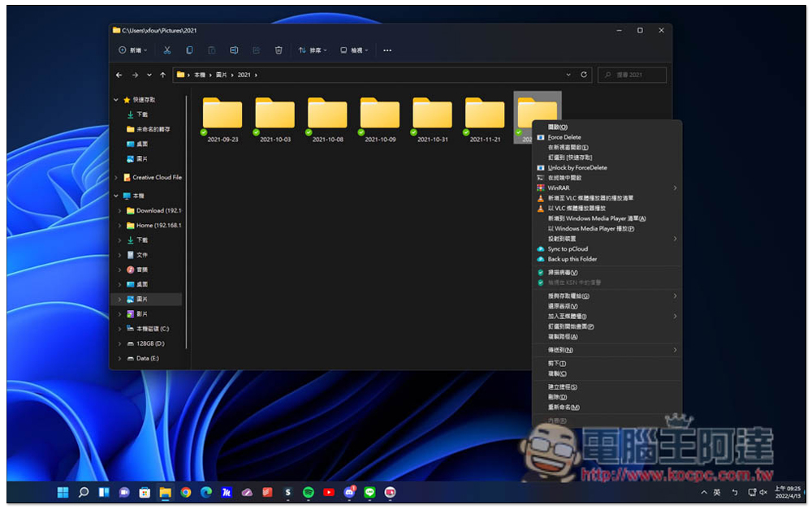812x509 pixels.
Task: Expand the Creative Cloud Files node
Action: click(x=116, y=178)
